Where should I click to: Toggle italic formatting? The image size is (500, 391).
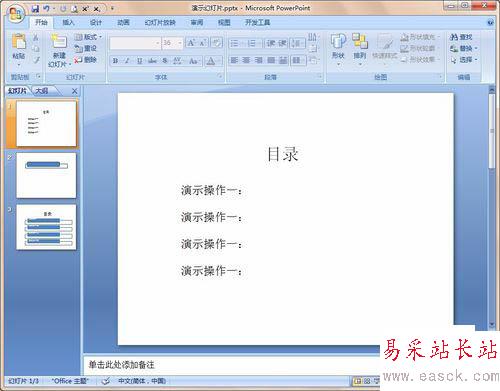127,61
